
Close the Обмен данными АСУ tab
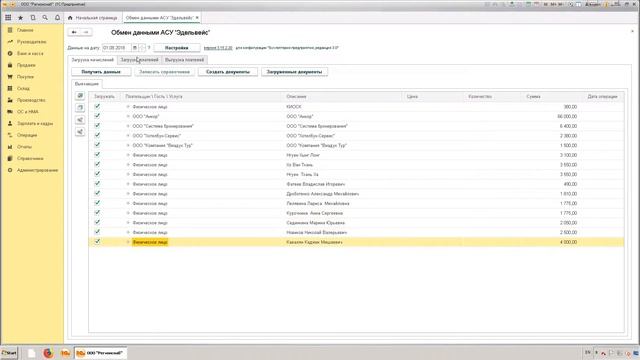click(x=197, y=18)
